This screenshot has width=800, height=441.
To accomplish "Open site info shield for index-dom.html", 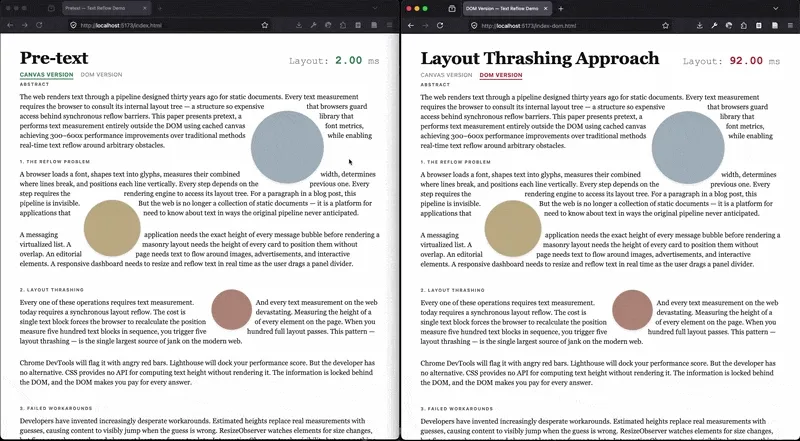I will click(x=473, y=26).
